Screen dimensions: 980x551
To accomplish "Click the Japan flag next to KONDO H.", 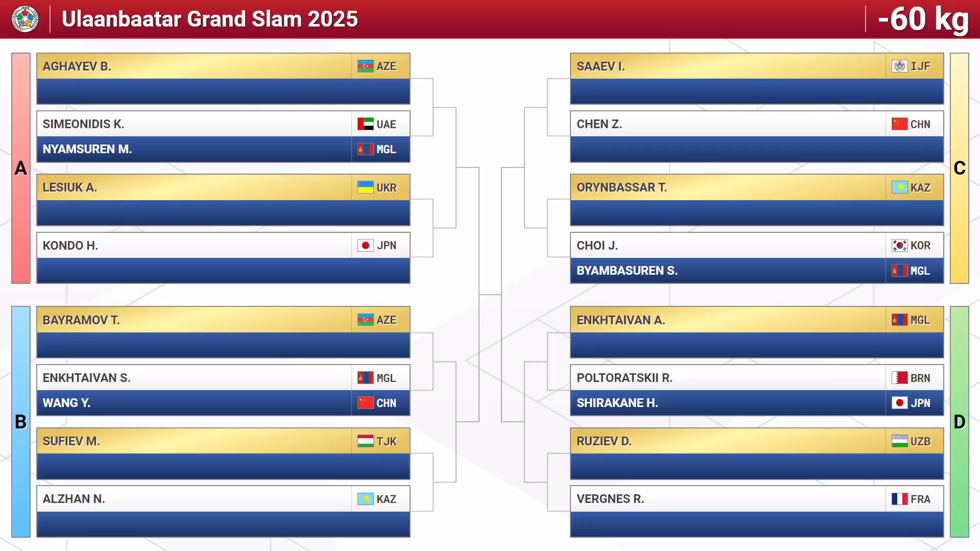I will tap(365, 246).
